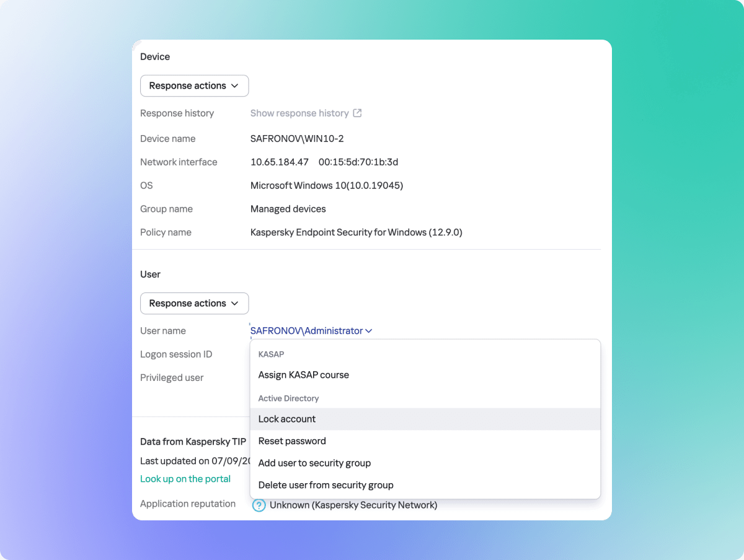Screen dimensions: 744x560
Task: Open the Show response history link
Action: point(299,113)
